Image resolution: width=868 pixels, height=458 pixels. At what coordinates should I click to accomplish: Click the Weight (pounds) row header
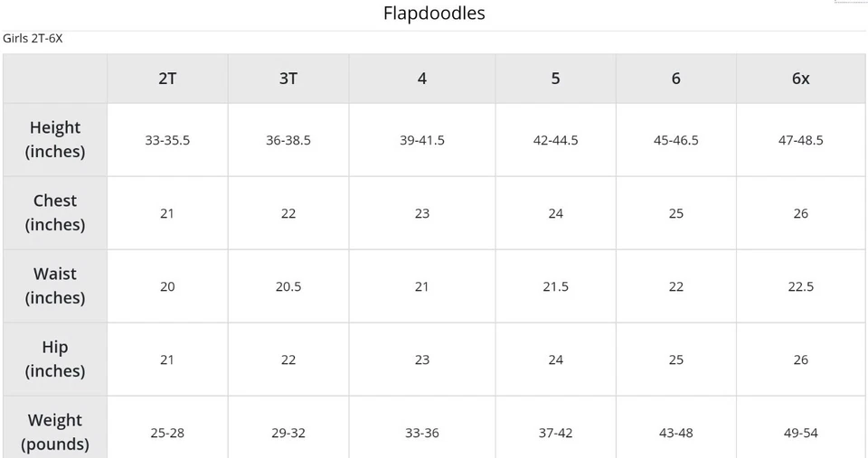pos(55,432)
